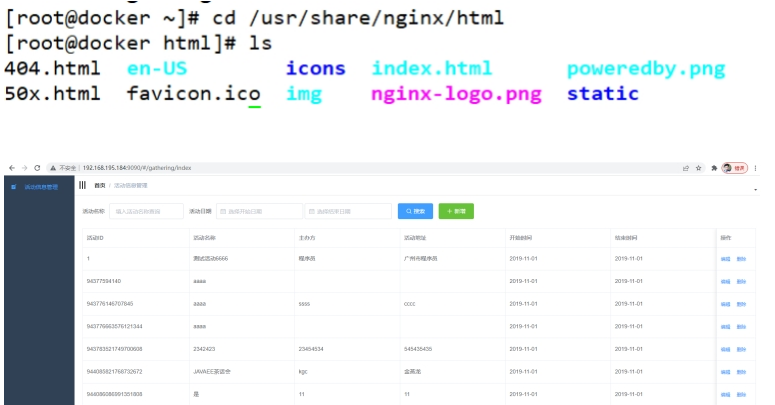Click the 活动信息管理 breadcrumb
The width and height of the screenshot is (775, 405).
(x=130, y=185)
